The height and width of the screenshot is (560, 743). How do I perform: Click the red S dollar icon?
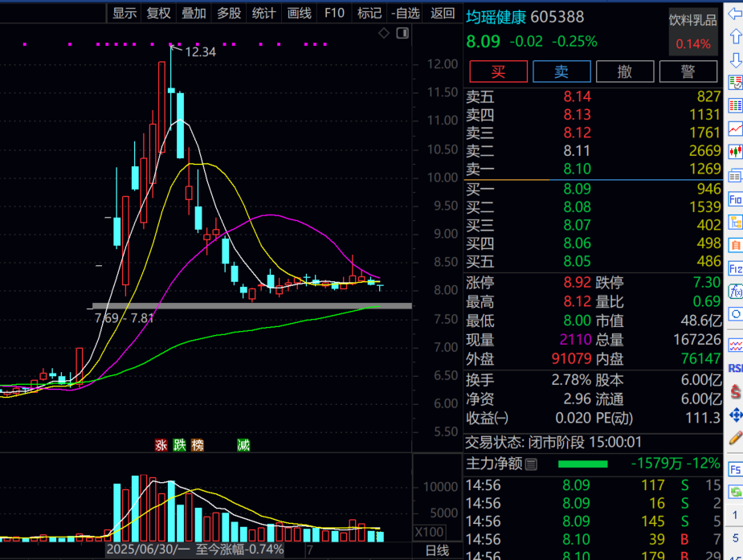736,391
